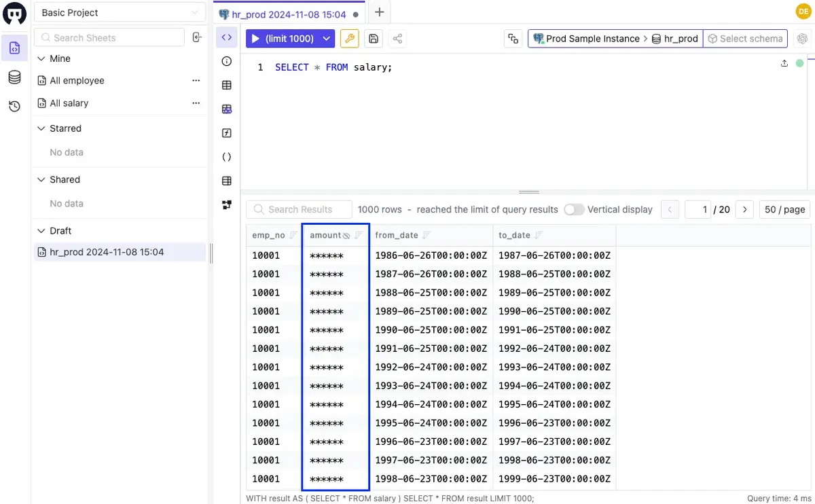Image resolution: width=815 pixels, height=504 pixels.
Task: Collapse the Mine section
Action: (x=41, y=58)
